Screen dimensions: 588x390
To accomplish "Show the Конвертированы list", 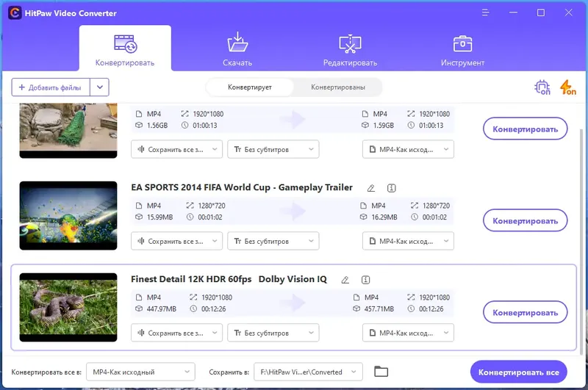I will (338, 87).
